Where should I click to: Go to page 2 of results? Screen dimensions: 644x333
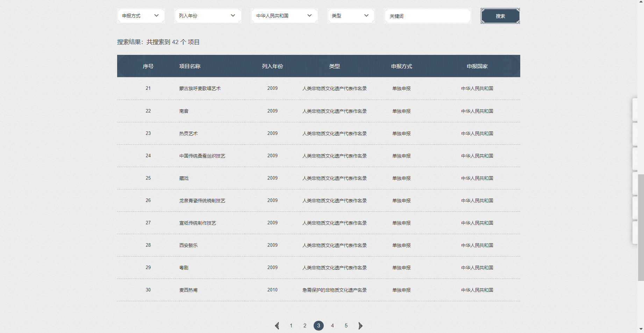pyautogui.click(x=305, y=326)
